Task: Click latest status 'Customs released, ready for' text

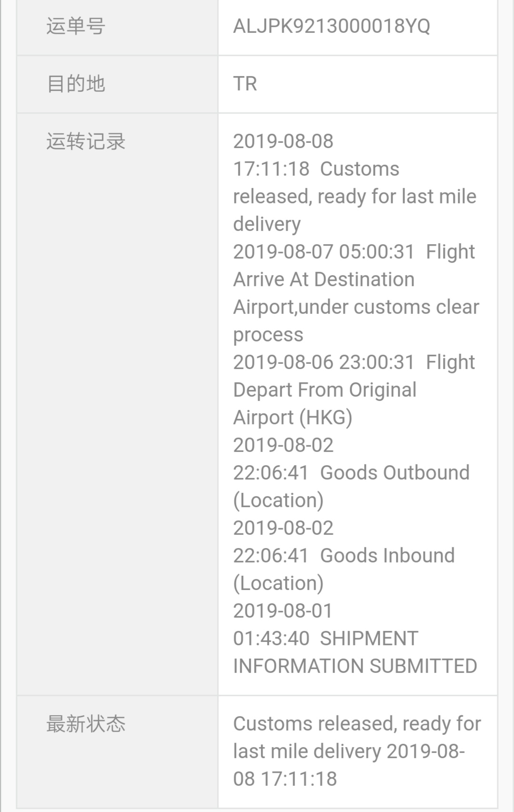Action: coord(357,724)
